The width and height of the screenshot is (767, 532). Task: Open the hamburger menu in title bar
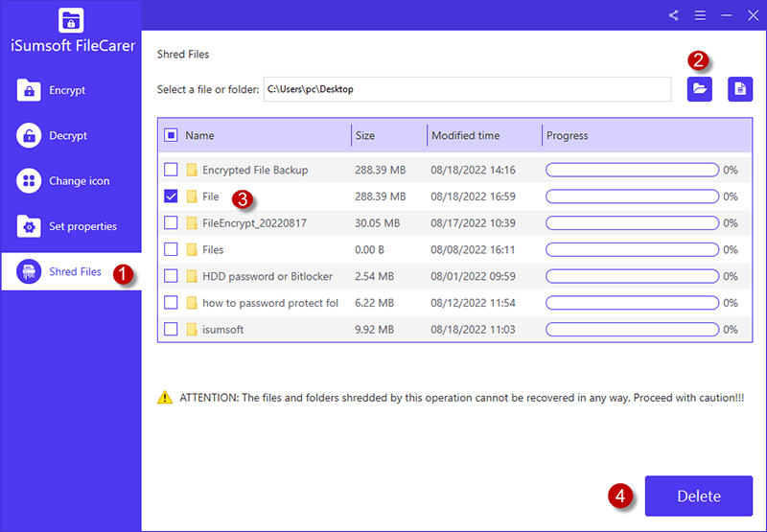[700, 15]
